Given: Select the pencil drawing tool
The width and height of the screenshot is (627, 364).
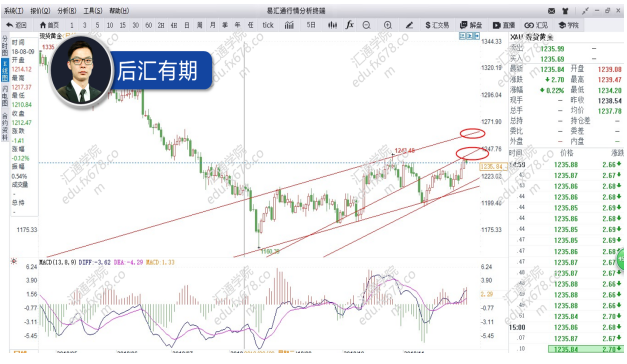Looking at the screenshot, I should tap(409, 25).
